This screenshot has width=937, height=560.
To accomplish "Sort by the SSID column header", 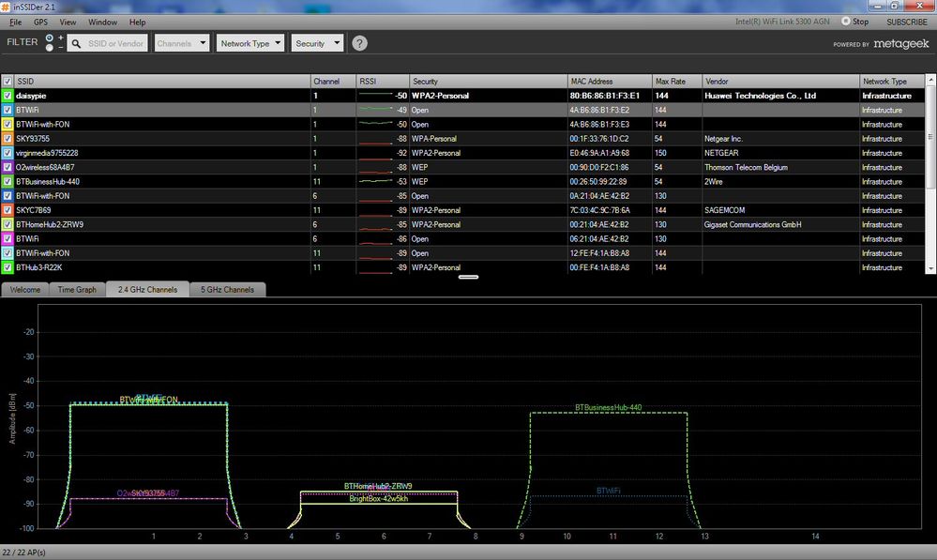I will pos(162,82).
